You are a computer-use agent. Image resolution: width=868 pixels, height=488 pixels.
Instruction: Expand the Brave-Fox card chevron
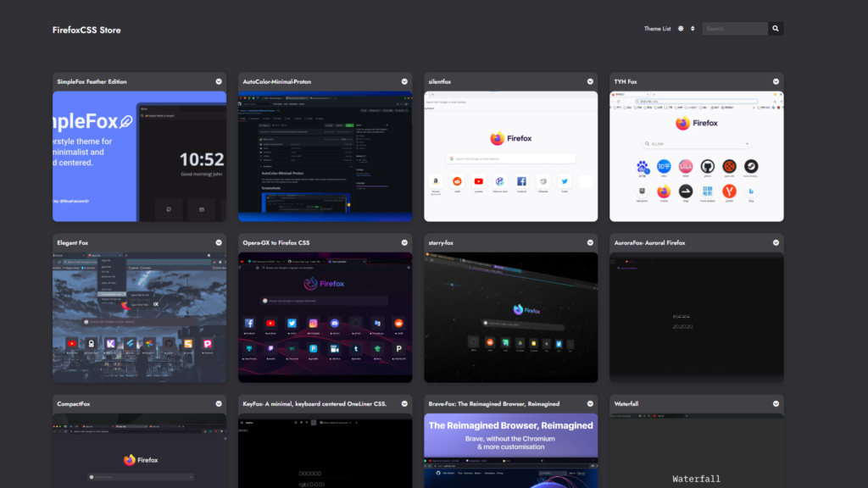click(590, 404)
